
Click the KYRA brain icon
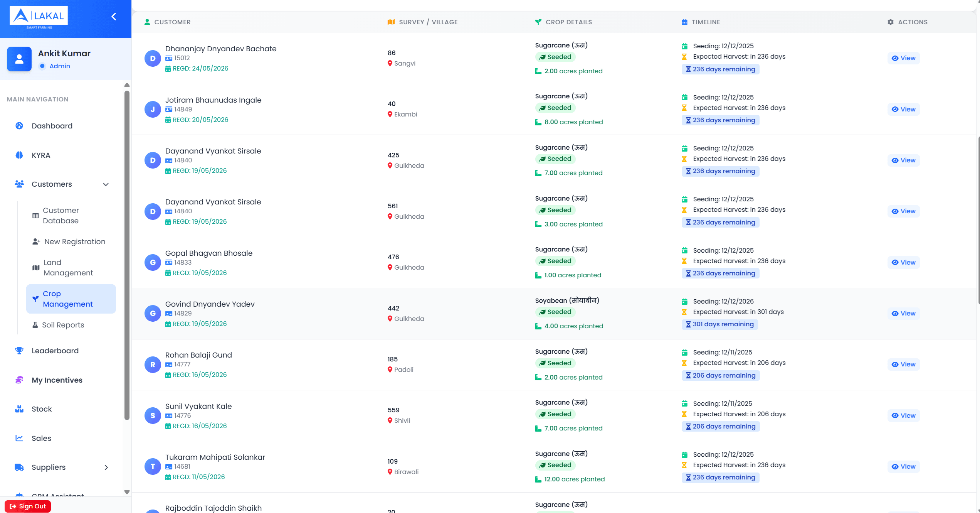pyautogui.click(x=19, y=155)
